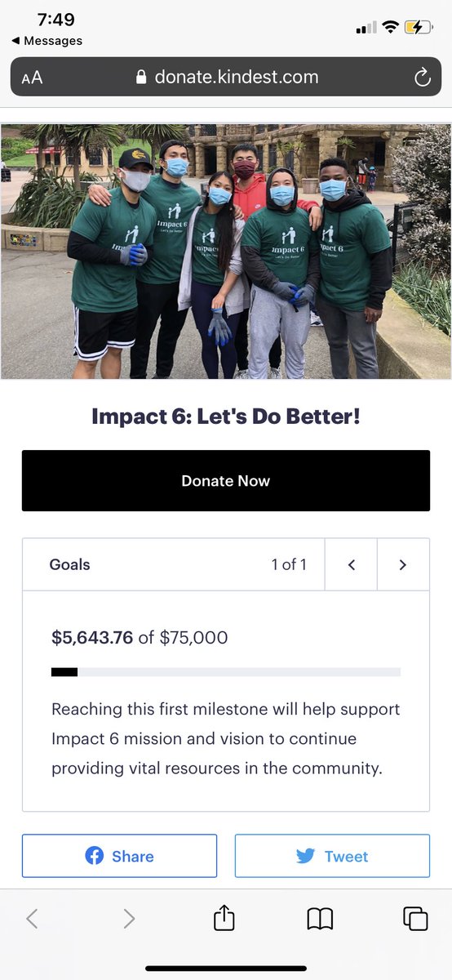Open the AA text size menu
This screenshot has width=452, height=980.
click(x=32, y=78)
